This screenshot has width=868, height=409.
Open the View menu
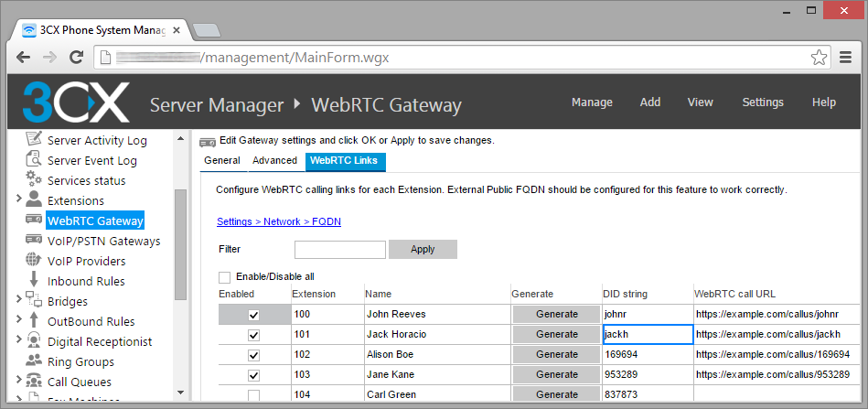pyautogui.click(x=700, y=102)
